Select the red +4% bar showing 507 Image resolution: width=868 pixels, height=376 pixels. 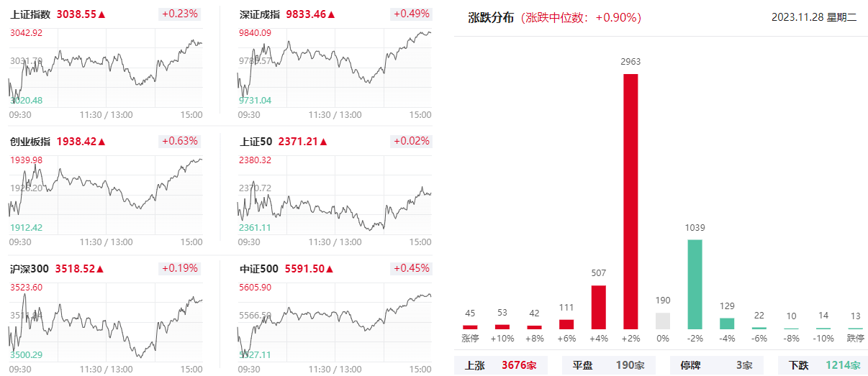coord(598,307)
